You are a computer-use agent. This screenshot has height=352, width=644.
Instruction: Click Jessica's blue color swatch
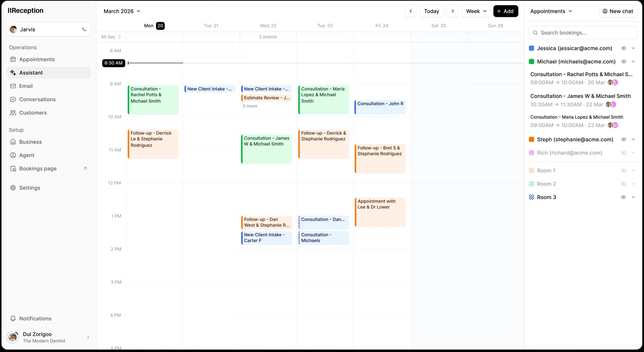tap(532, 48)
